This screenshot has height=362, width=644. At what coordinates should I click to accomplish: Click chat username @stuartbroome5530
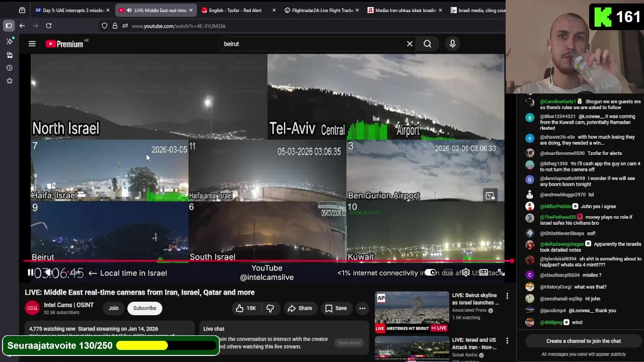(562, 153)
